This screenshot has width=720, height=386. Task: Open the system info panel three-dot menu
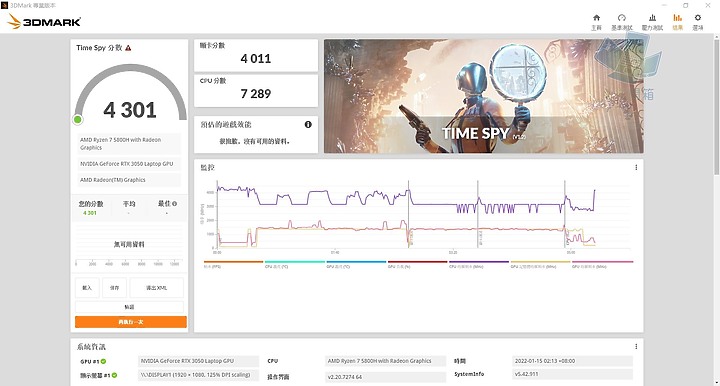point(636,347)
